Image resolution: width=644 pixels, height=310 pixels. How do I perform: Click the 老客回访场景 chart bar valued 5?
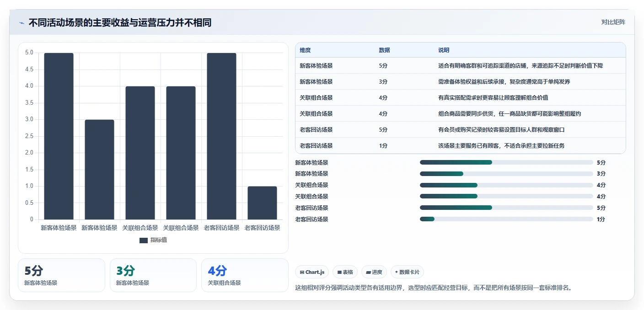coord(221,136)
